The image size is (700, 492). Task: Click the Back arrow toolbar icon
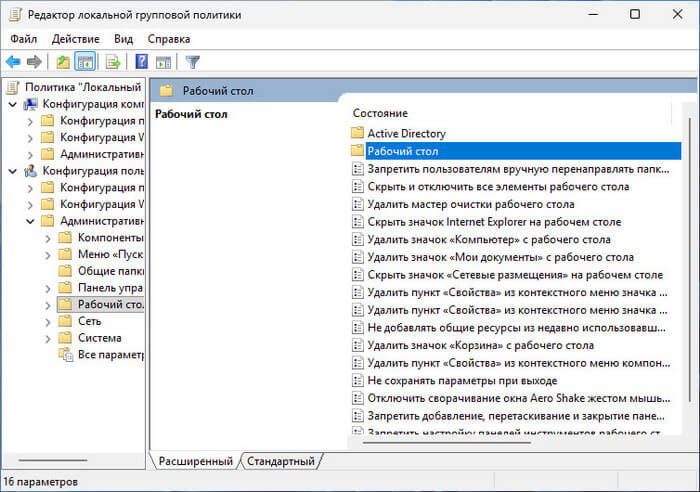(x=15, y=62)
